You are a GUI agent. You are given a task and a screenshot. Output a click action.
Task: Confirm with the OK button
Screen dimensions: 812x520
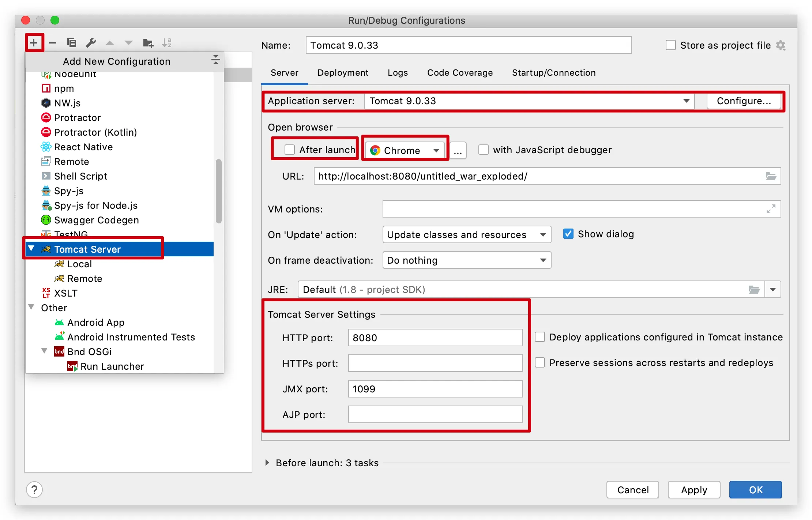pos(756,490)
